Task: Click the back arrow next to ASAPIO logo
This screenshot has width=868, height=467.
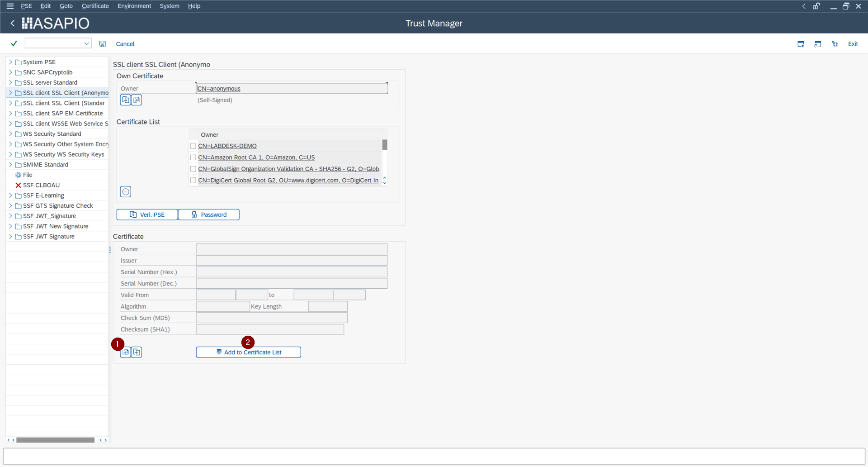Action: 13,23
